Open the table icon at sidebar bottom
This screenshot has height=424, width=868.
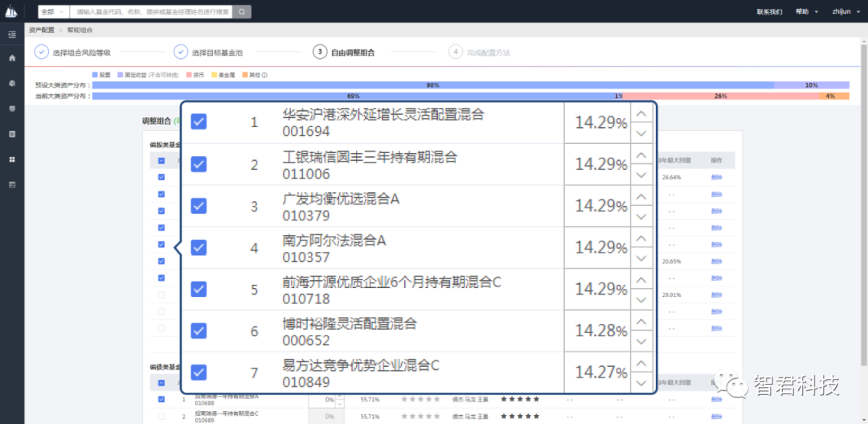[x=12, y=184]
